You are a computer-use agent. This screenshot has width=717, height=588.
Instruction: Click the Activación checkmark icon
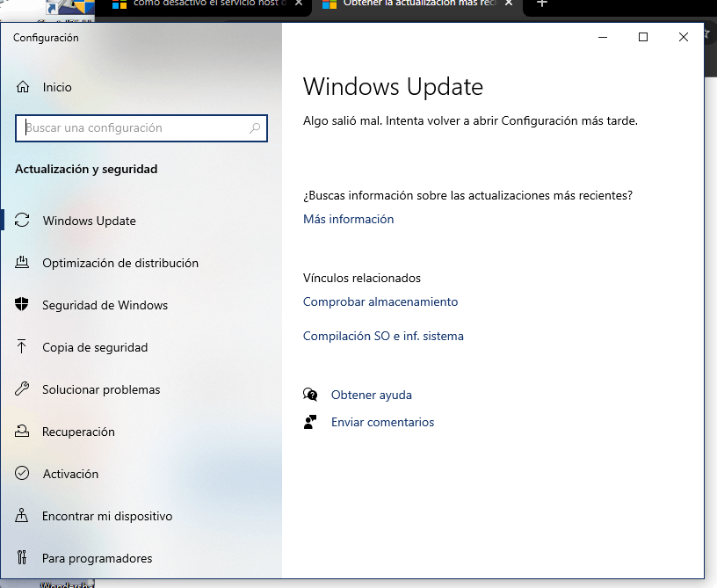pos(22,473)
